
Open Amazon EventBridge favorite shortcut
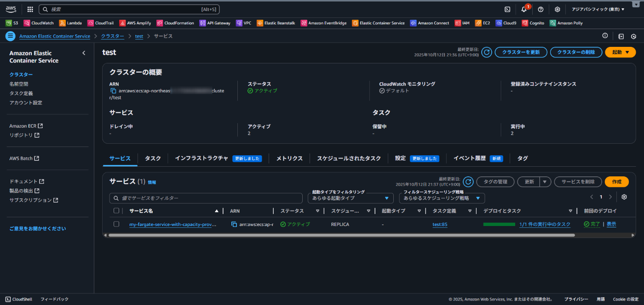pos(324,23)
